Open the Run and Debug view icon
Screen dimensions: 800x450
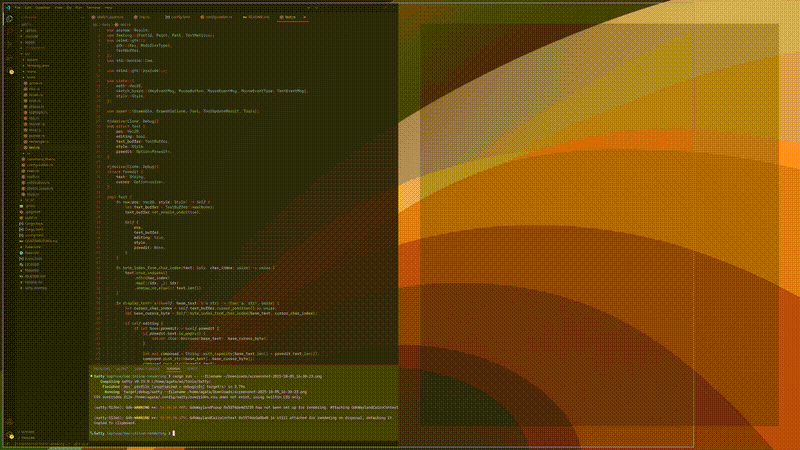9,57
